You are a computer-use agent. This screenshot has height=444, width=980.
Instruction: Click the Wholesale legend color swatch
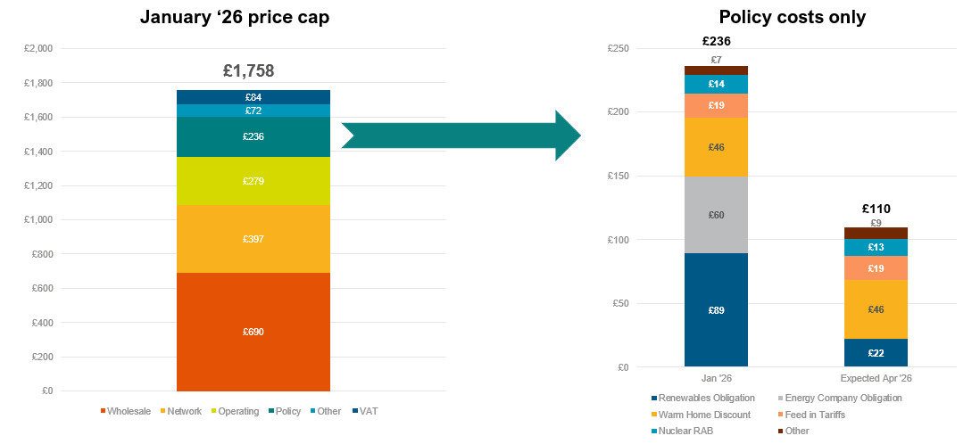click(x=104, y=411)
